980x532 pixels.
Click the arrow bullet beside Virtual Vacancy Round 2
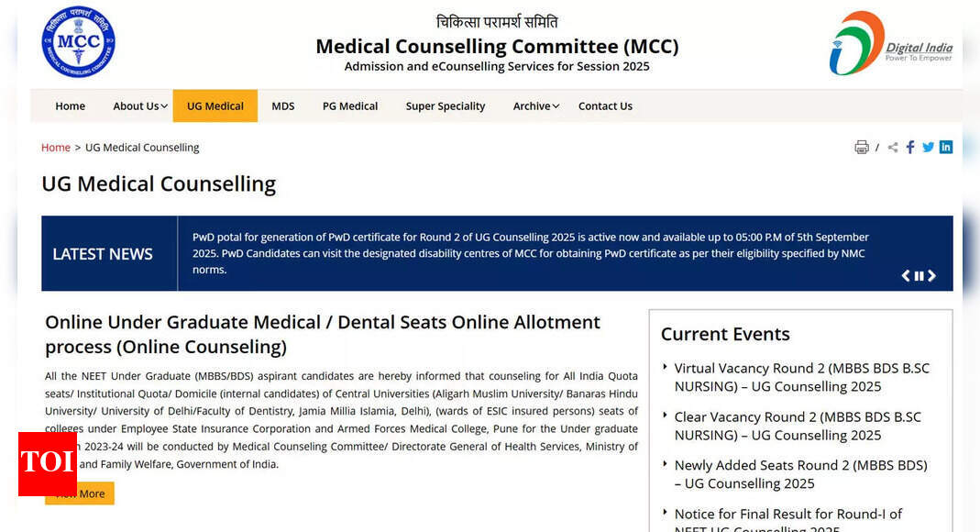click(x=665, y=368)
